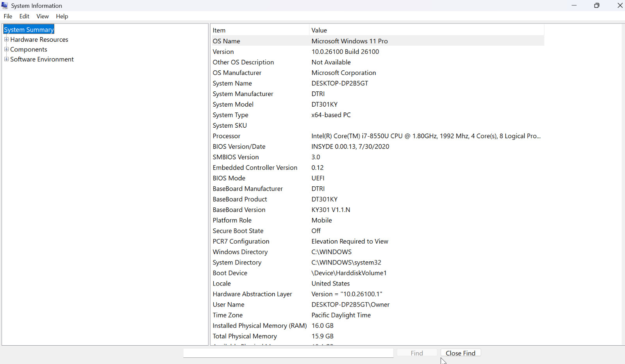
Task: Click the C:\WINDOWS\system32 value
Action: point(346,262)
